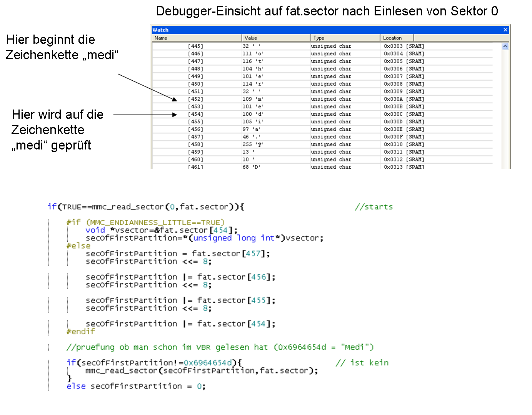Select watch row [454] with value 'd'
532x415 pixels.
pos(195,114)
